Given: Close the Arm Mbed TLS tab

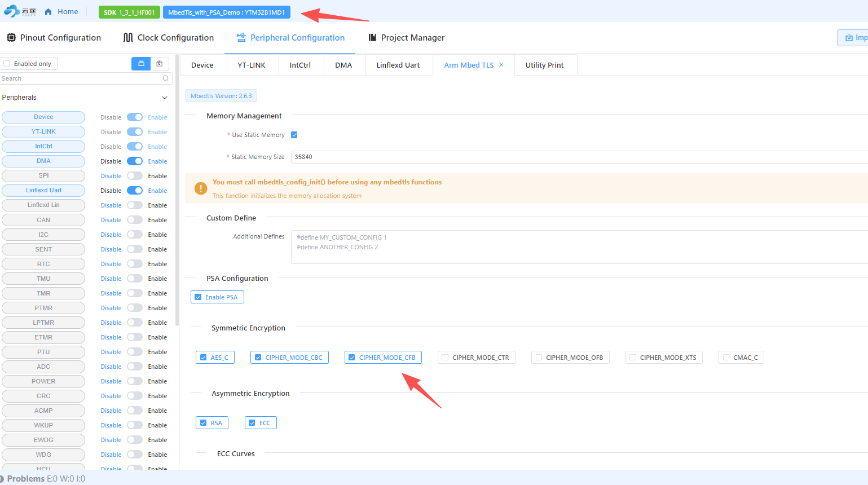Looking at the screenshot, I should 501,65.
